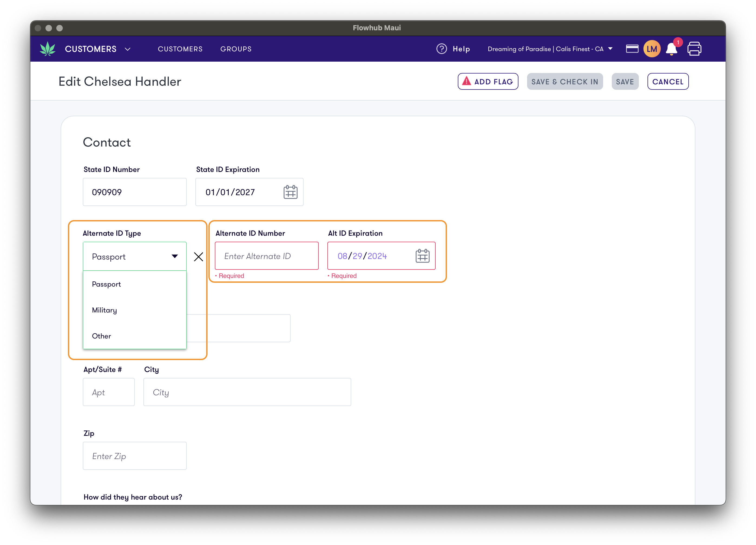Viewport: 756px width, 545px height.
Task: Open the Help question mark icon
Action: (x=441, y=49)
